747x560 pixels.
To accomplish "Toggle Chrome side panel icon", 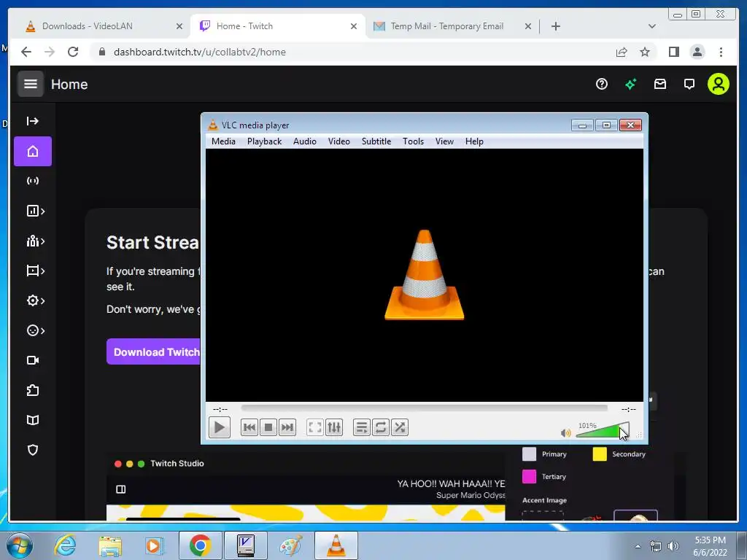I will pyautogui.click(x=673, y=52).
